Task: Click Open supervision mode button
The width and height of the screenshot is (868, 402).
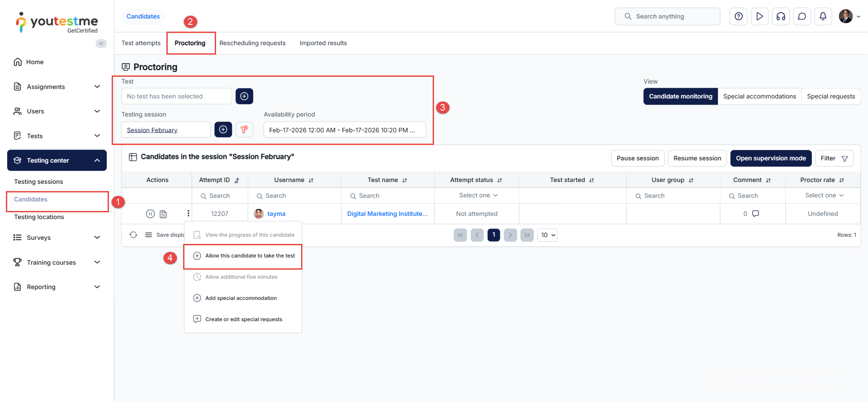Action: [x=771, y=158]
